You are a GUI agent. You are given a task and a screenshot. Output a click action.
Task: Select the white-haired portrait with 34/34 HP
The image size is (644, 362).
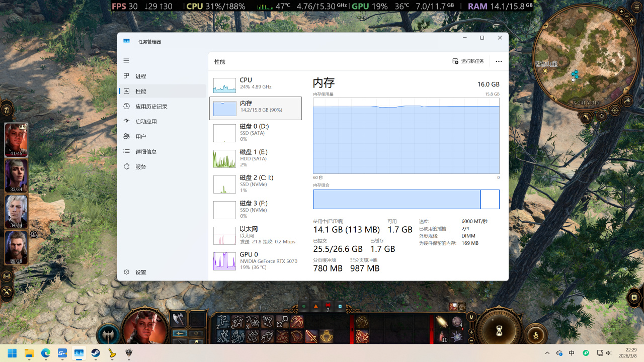tap(16, 212)
